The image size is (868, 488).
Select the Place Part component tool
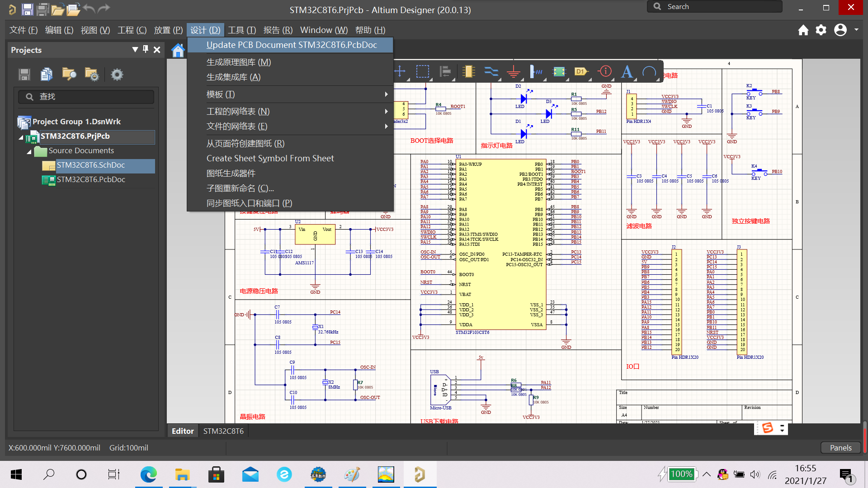[468, 71]
